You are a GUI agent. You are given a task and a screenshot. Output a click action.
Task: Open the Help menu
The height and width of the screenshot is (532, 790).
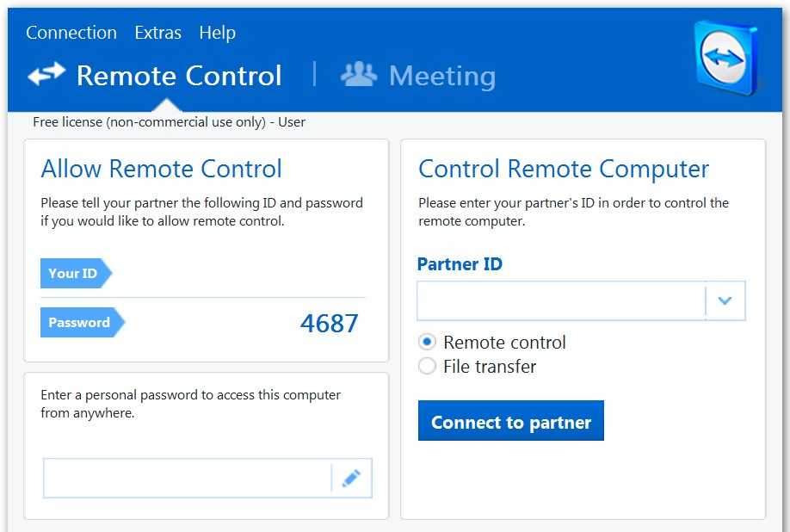pyautogui.click(x=217, y=33)
